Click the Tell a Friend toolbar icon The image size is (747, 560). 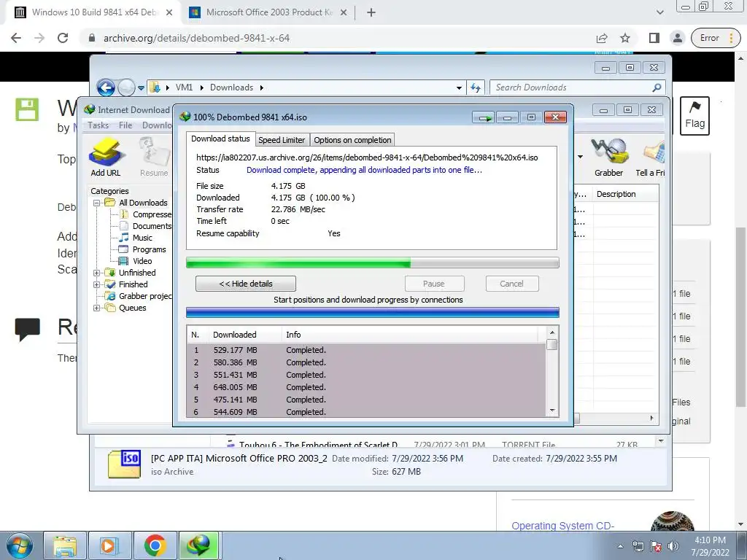point(651,157)
